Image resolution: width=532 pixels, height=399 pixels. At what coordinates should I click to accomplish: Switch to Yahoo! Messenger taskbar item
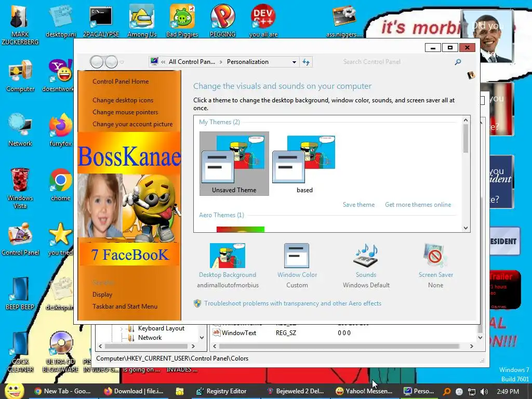click(x=364, y=391)
